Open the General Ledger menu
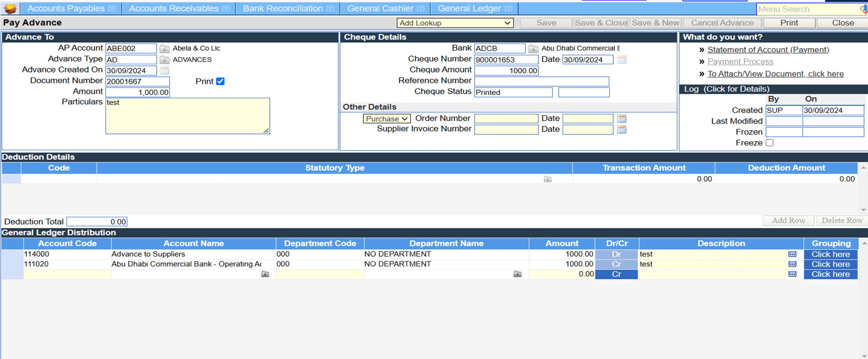 475,8
